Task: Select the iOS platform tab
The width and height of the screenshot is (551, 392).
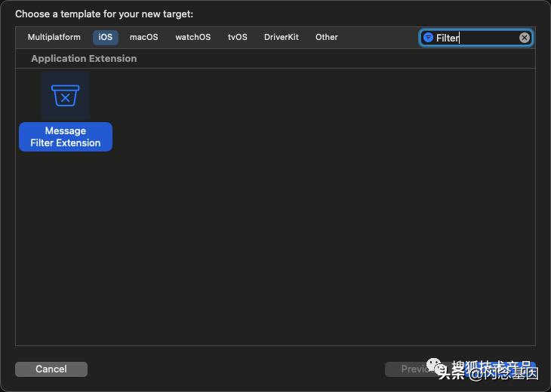Action: [x=106, y=37]
